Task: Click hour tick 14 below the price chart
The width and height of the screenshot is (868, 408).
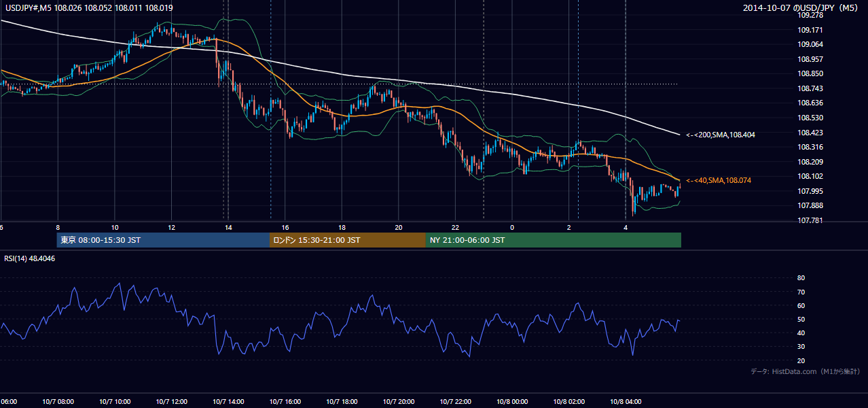Action: click(x=228, y=227)
